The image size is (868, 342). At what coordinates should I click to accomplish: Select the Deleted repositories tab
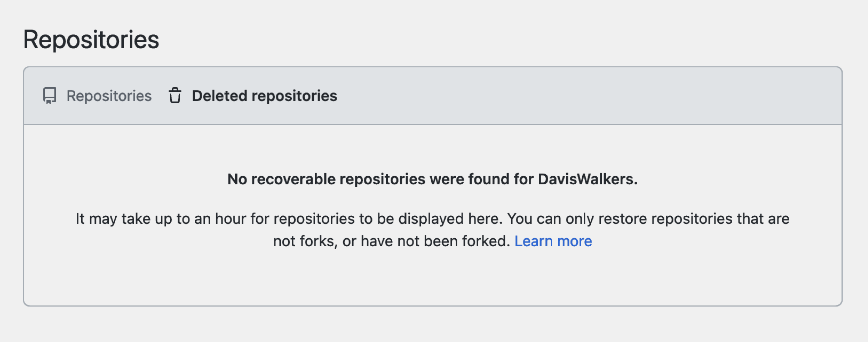(264, 96)
